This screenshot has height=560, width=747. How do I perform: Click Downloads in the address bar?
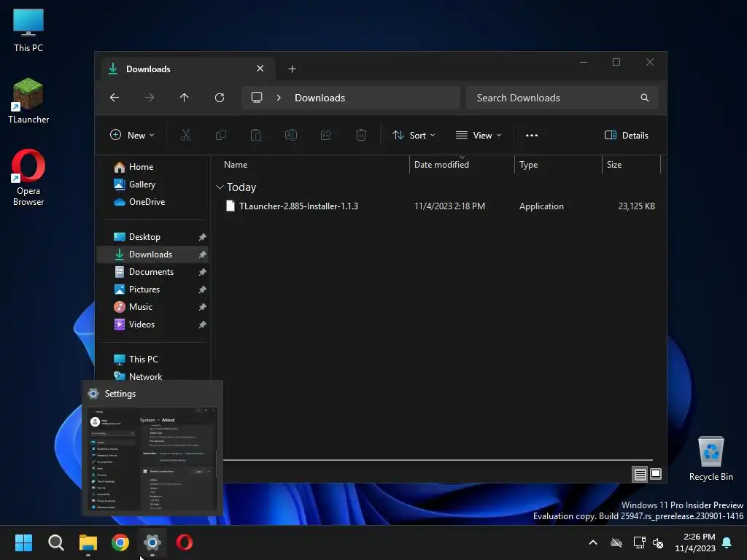point(320,98)
